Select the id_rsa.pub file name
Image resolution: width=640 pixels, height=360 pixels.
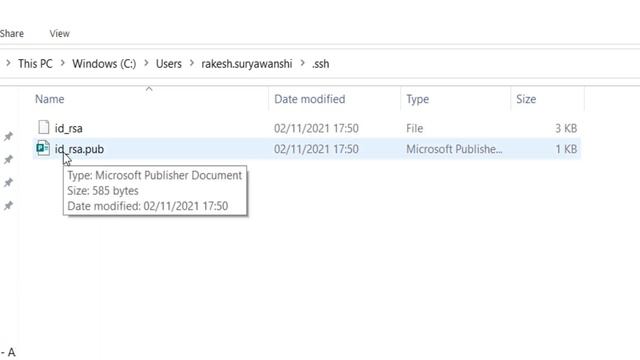click(x=79, y=149)
